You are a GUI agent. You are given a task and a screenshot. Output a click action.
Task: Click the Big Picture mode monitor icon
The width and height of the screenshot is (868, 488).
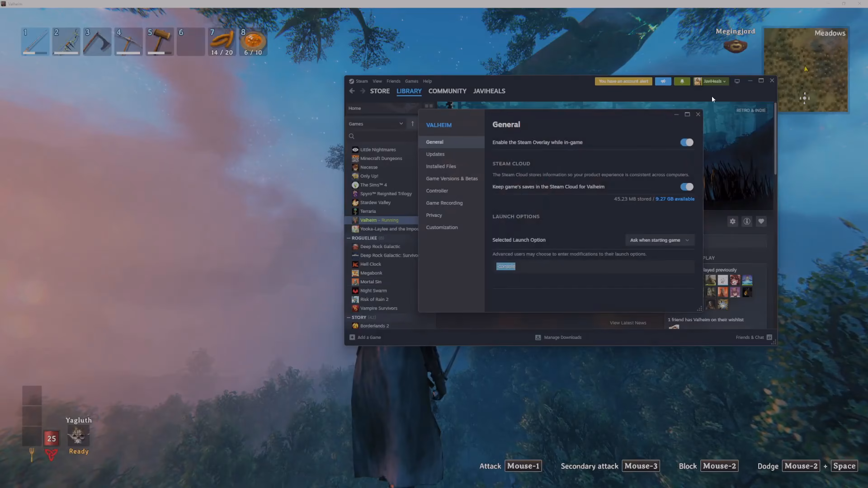(737, 81)
